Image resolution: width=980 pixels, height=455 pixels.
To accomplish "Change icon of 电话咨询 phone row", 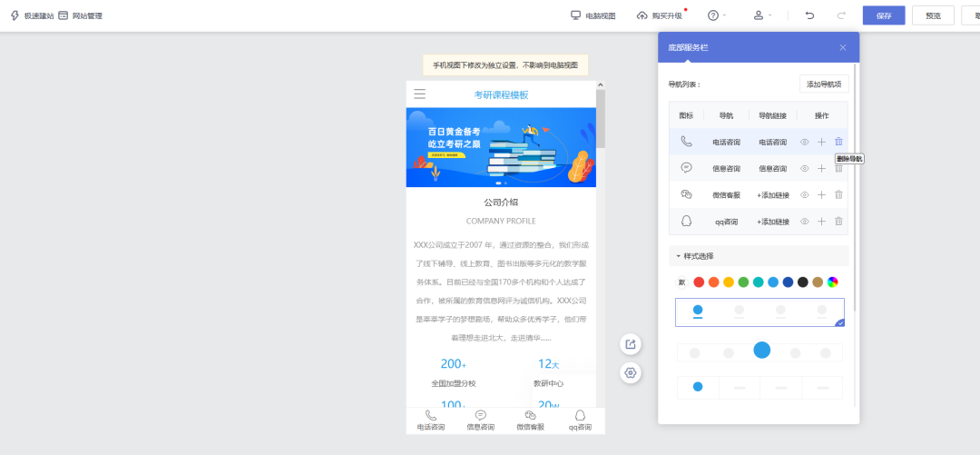I will click(686, 142).
